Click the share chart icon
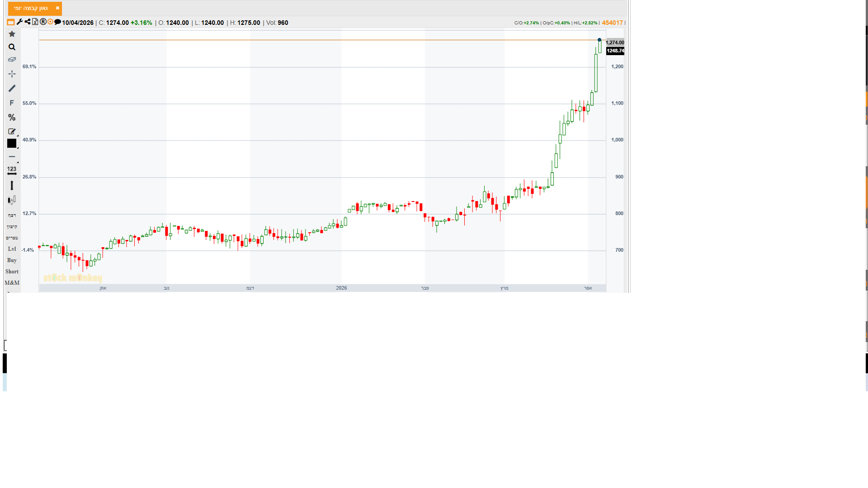This screenshot has width=868, height=488. pyautogui.click(x=28, y=22)
